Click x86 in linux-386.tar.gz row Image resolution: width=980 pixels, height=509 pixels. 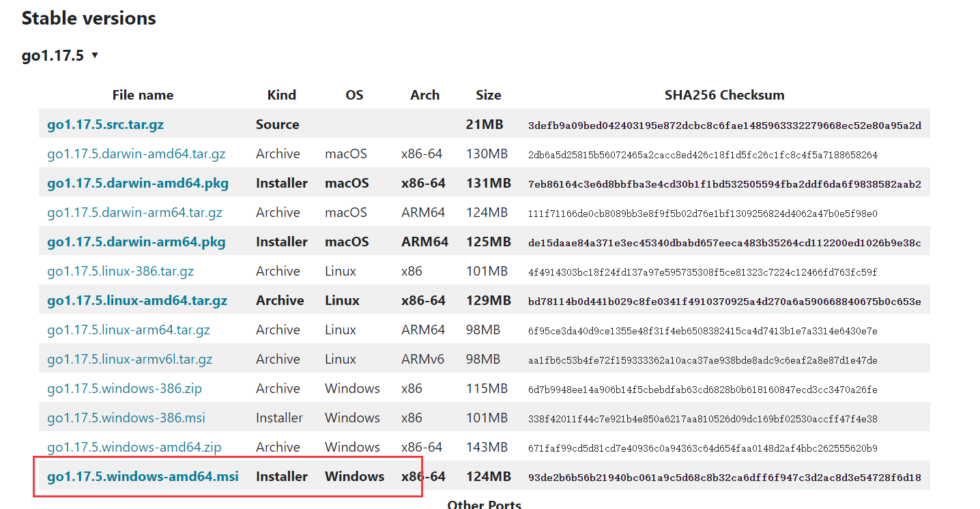tap(412, 272)
